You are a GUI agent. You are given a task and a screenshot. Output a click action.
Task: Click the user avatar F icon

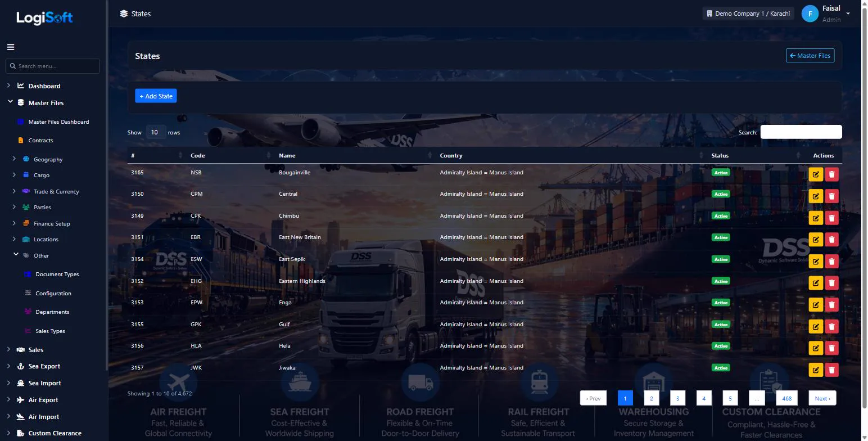pos(810,13)
